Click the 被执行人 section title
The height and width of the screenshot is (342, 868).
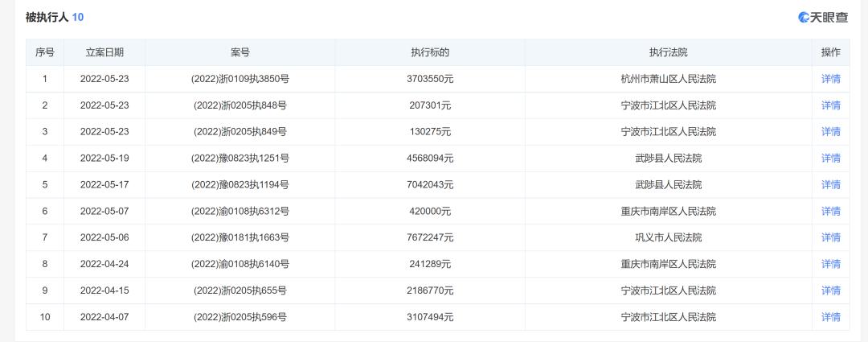coord(47,17)
